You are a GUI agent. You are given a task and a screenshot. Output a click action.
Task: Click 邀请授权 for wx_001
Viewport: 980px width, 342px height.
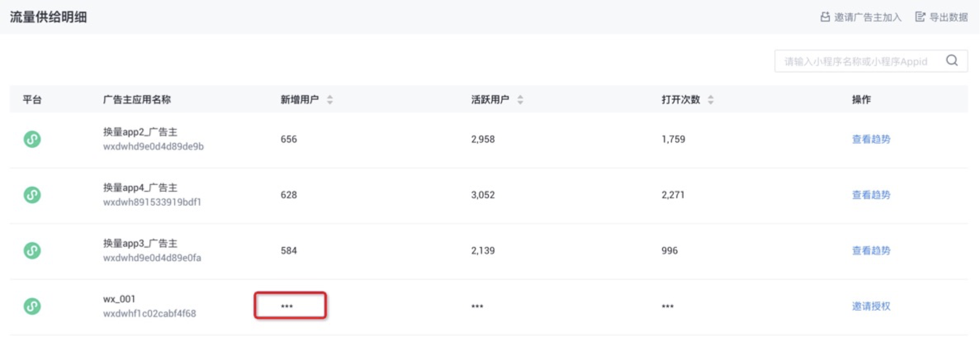[x=871, y=306]
